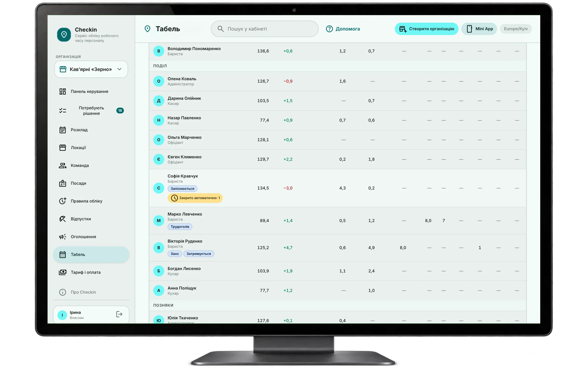Open the Mini App button
The image size is (588, 368).
pyautogui.click(x=479, y=29)
